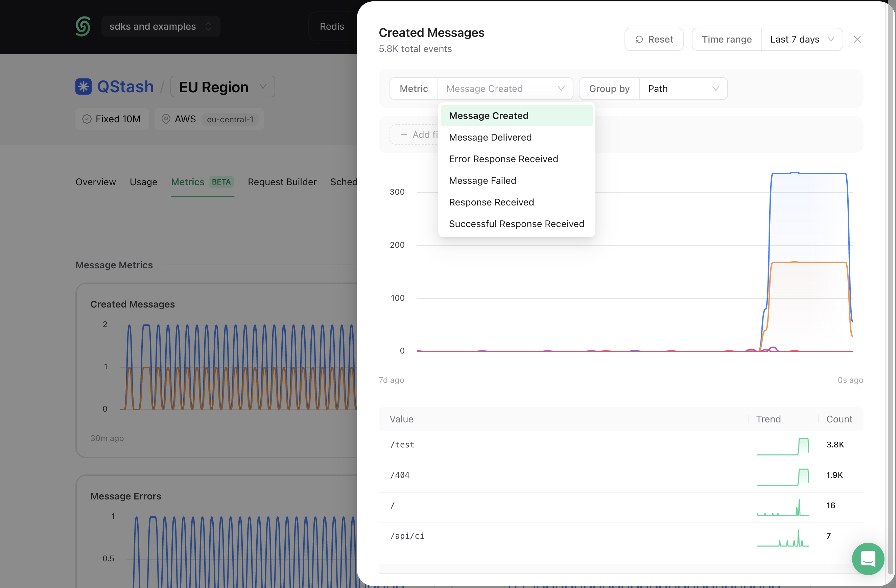This screenshot has height=588, width=896.
Task: Click the Fixed 10M badge icon
Action: click(87, 119)
